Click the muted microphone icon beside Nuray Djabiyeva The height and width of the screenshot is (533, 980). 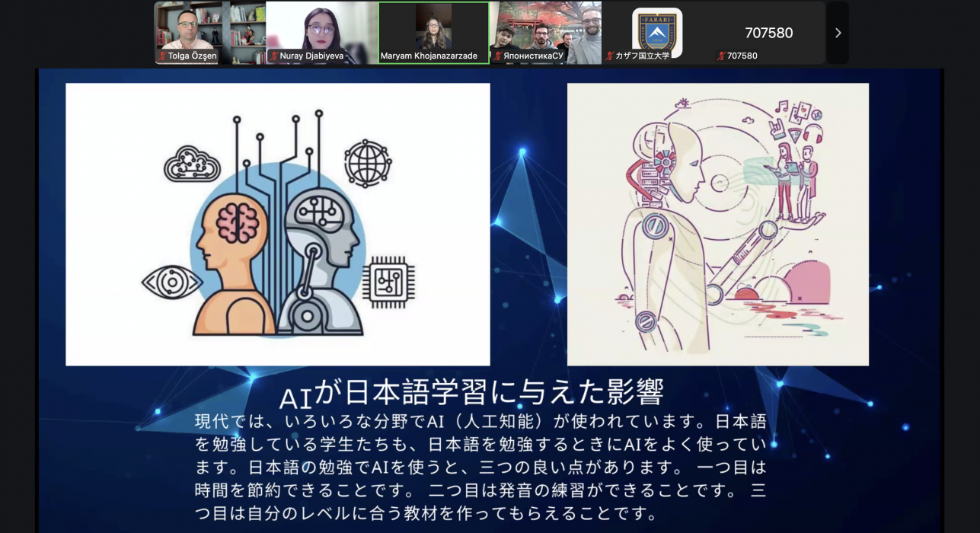click(x=274, y=56)
